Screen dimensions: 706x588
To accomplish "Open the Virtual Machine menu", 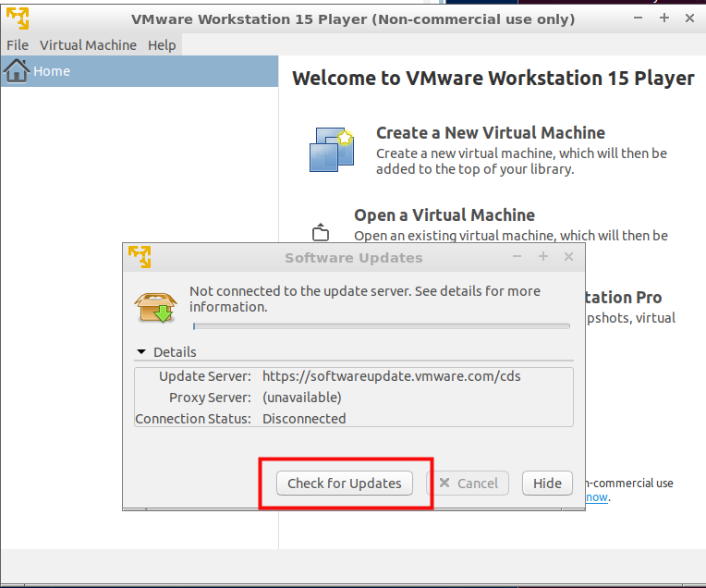I will coord(88,45).
